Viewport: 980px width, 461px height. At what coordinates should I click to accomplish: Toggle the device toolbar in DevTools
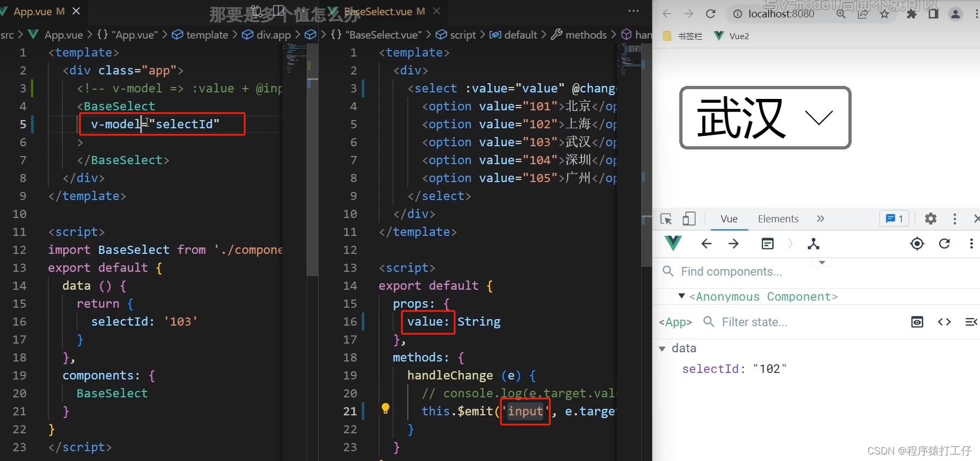689,219
